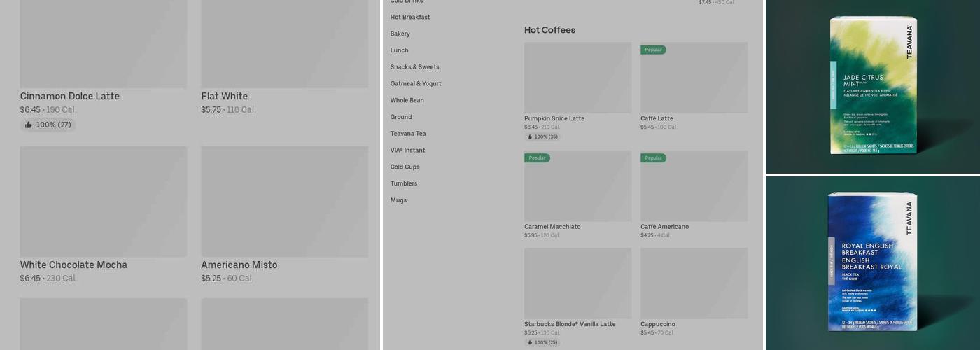The image size is (980, 350).
Task: Select the VIA® Instant category
Action: click(408, 150)
